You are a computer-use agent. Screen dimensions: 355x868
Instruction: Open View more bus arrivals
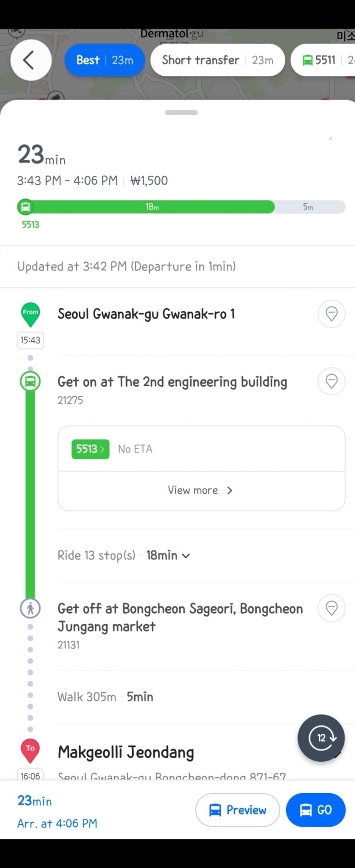coord(201,490)
